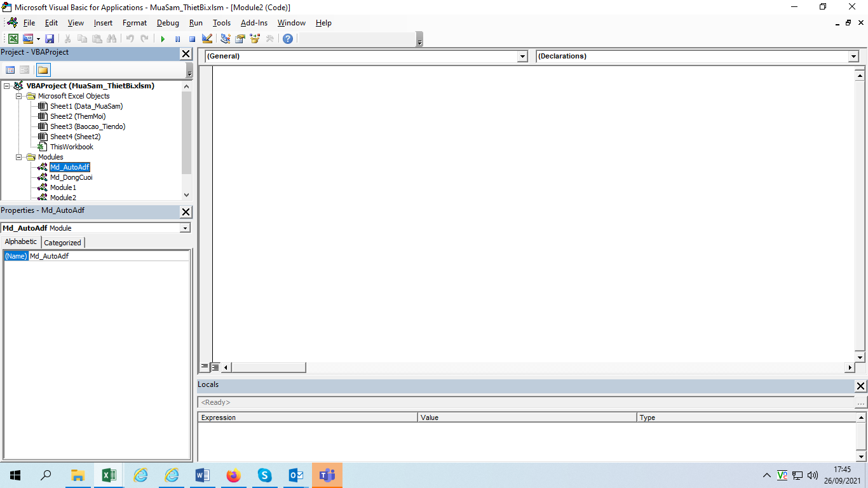Open the Edit menu

[x=51, y=23]
